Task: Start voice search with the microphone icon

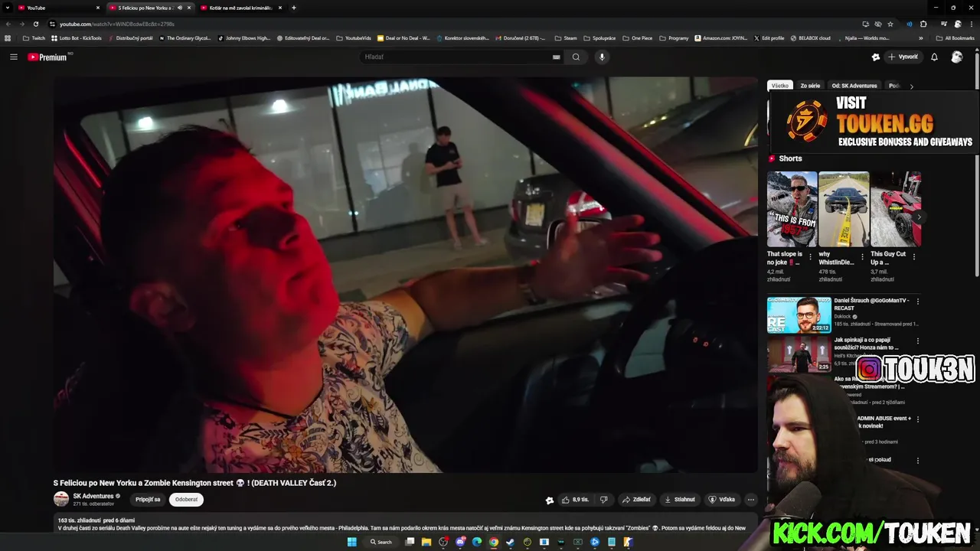Action: click(602, 57)
